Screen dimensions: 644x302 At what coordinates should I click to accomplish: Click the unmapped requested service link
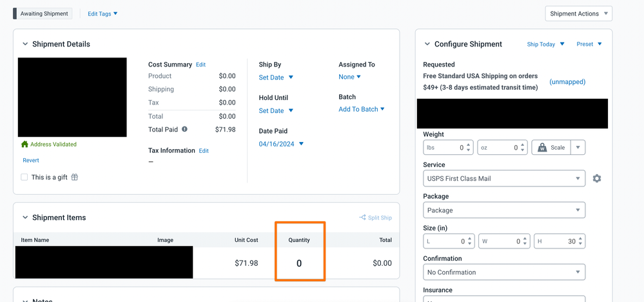(567, 82)
